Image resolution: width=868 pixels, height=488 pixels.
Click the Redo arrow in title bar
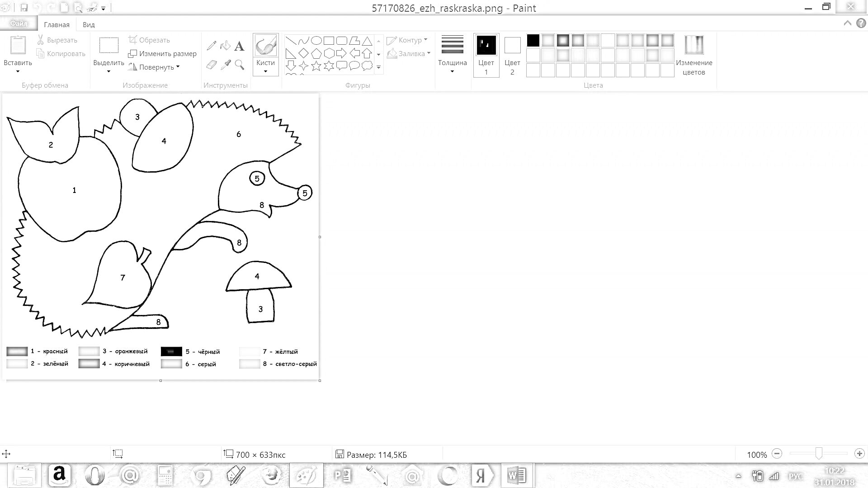click(51, 8)
